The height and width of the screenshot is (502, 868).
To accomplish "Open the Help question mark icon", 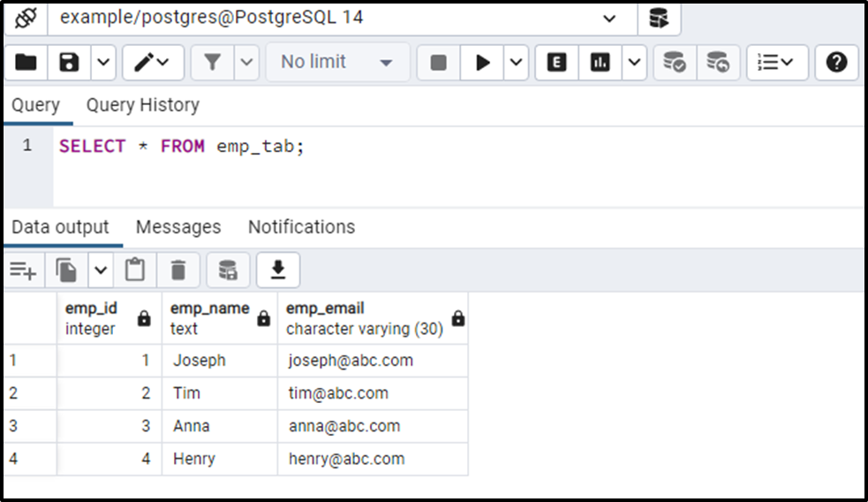I will [x=836, y=63].
